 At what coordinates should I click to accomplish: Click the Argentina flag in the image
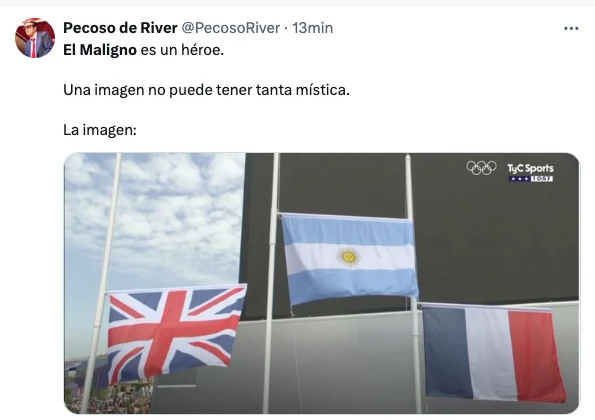[x=349, y=259]
